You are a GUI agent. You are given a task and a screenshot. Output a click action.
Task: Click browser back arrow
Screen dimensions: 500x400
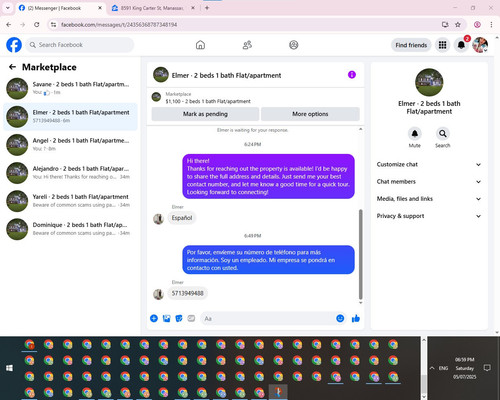tap(9, 24)
